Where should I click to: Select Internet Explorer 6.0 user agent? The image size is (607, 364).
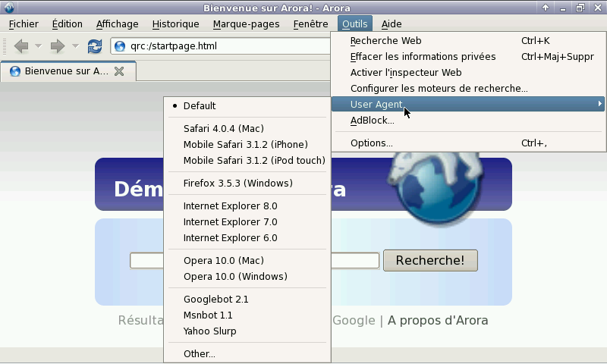[247, 237]
